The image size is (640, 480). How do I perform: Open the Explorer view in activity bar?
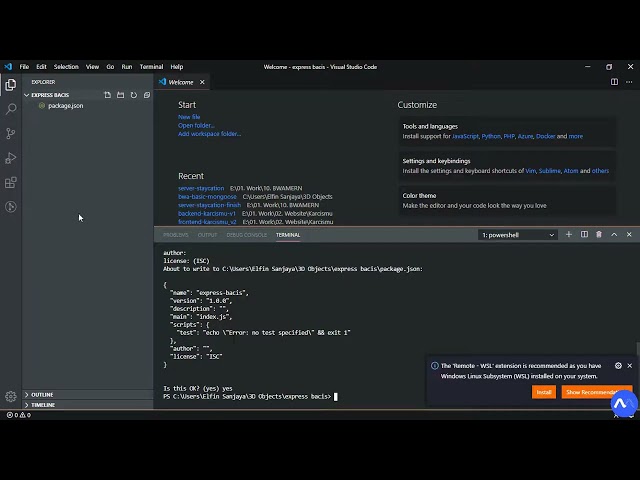click(11, 84)
